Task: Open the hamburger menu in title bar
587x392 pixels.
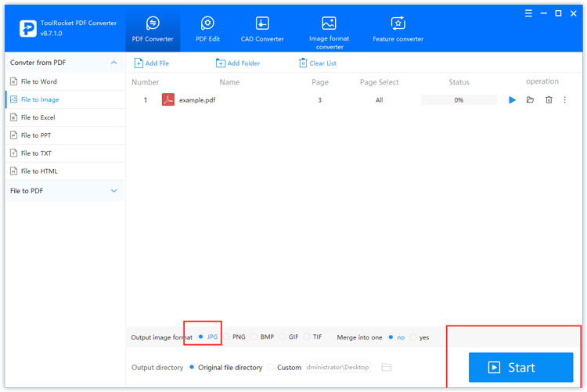Action: point(528,13)
